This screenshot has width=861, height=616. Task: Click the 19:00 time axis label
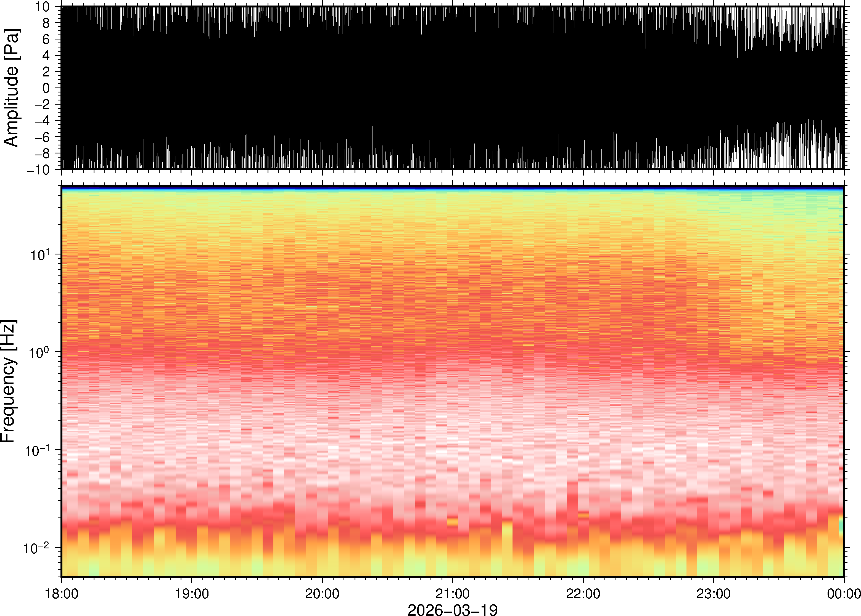192,594
